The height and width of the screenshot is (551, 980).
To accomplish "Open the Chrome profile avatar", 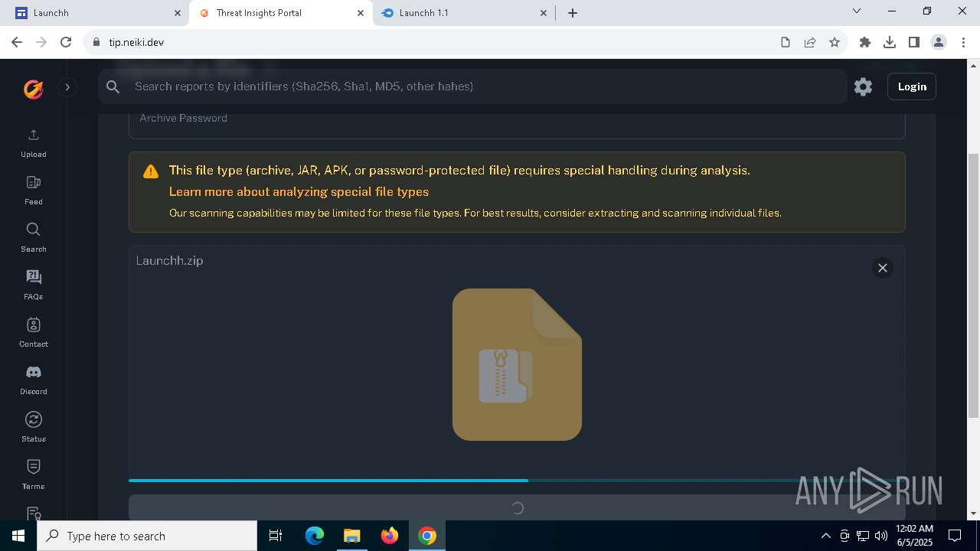I will point(939,42).
